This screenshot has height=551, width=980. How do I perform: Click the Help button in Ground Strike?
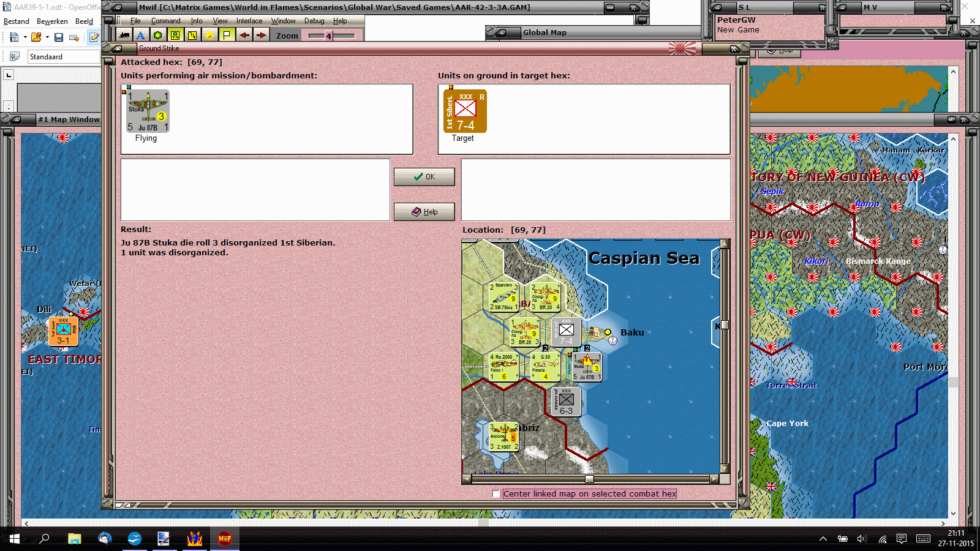(x=424, y=212)
